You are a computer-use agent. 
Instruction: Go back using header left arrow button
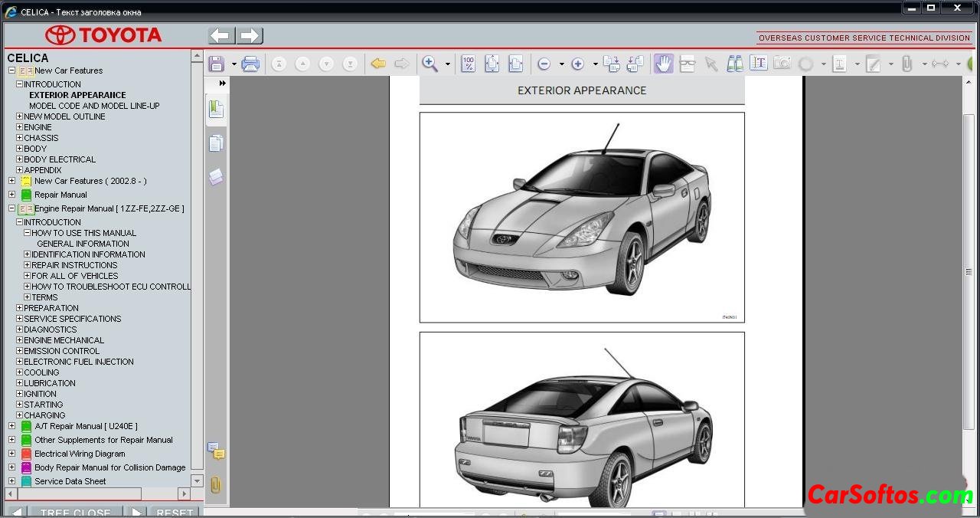pos(221,36)
